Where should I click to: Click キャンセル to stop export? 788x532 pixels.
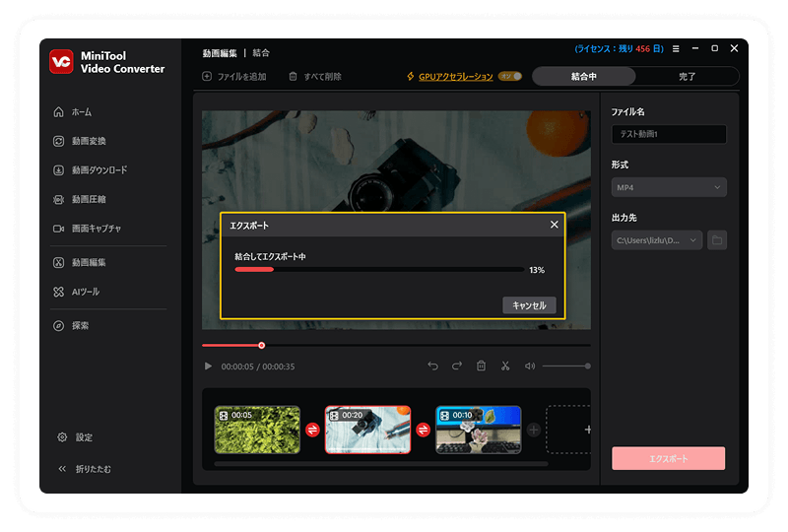coord(529,305)
